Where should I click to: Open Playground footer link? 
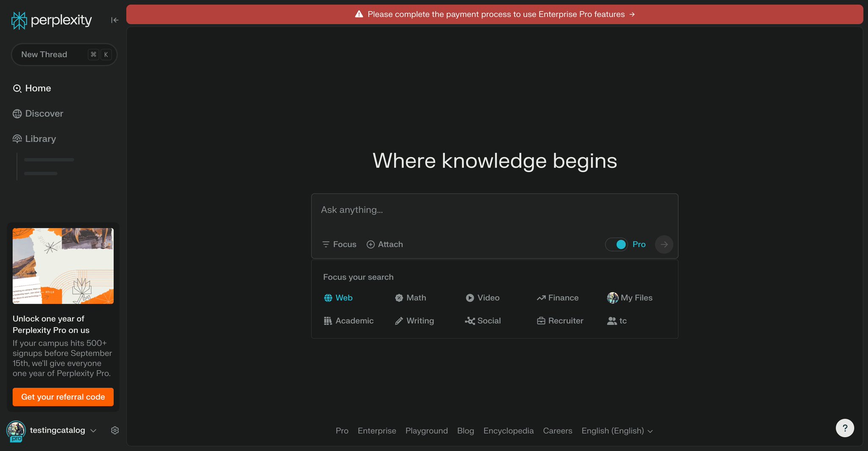tap(426, 431)
